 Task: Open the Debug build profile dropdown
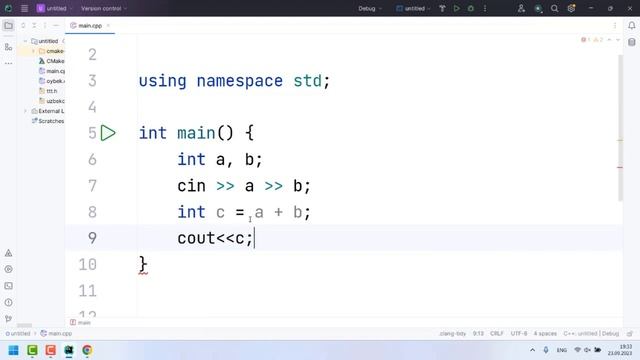370,8
